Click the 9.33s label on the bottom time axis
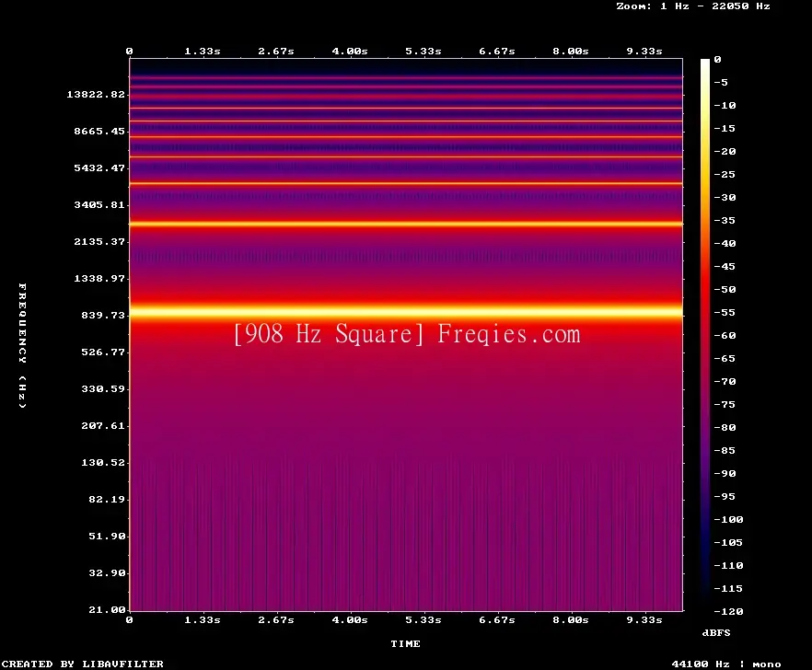The height and width of the screenshot is (670, 812). click(x=644, y=619)
